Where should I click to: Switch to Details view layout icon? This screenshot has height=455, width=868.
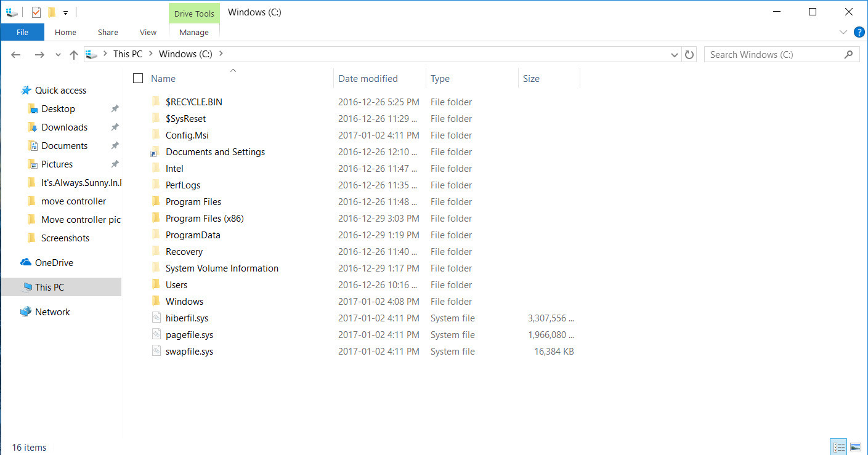pos(838,447)
